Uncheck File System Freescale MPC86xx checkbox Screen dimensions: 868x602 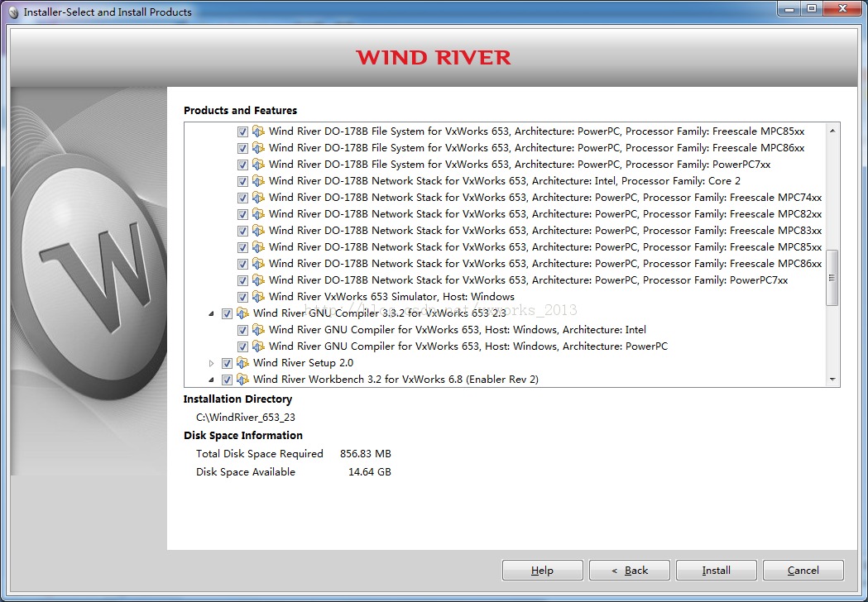[242, 148]
